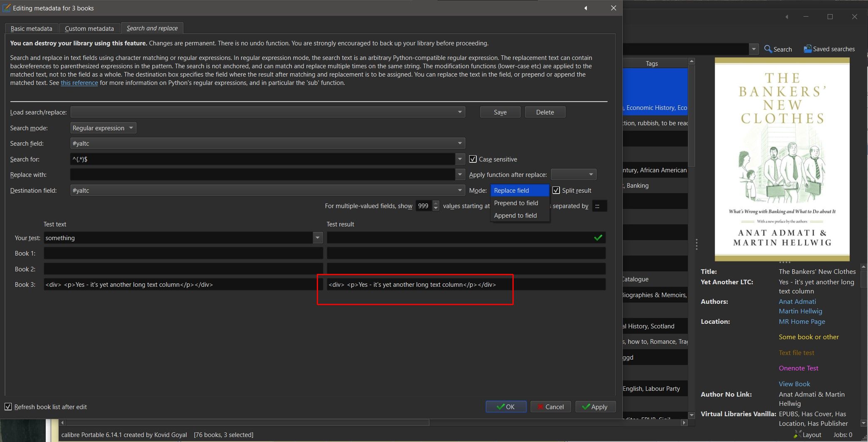Click the Jobs: 0 indicator
The image size is (868, 442).
point(842,435)
